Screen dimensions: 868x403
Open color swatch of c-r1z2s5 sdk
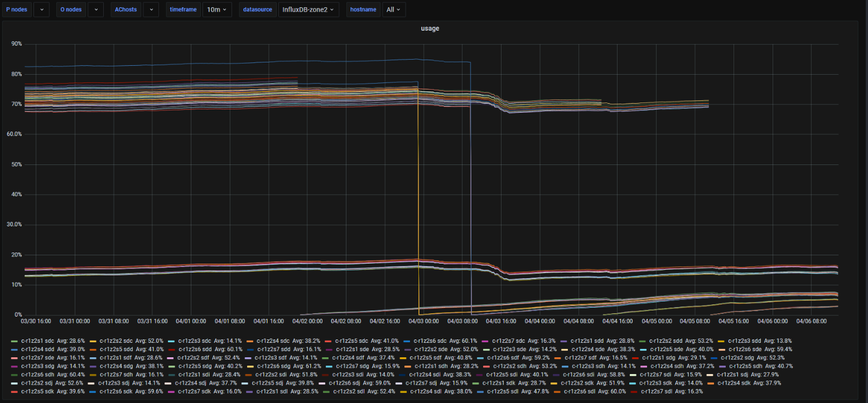[x=15, y=391]
